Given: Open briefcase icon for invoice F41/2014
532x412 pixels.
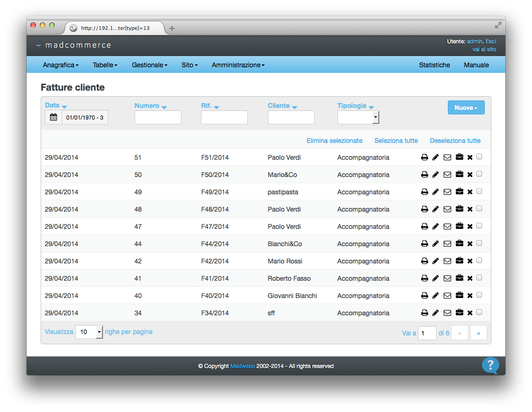Looking at the screenshot, I should point(460,278).
